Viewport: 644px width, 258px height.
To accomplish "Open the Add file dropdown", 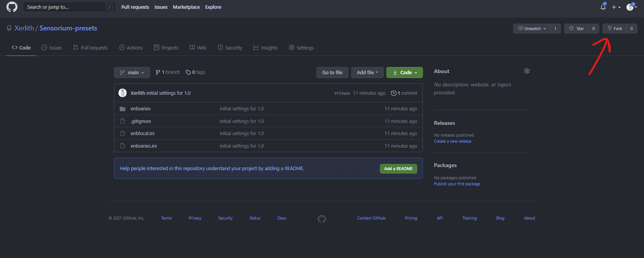I will pyautogui.click(x=367, y=72).
